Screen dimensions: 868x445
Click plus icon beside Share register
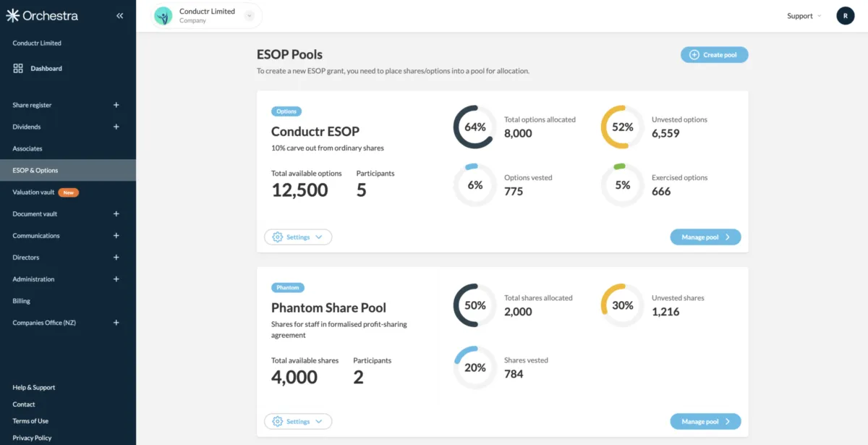[116, 105]
